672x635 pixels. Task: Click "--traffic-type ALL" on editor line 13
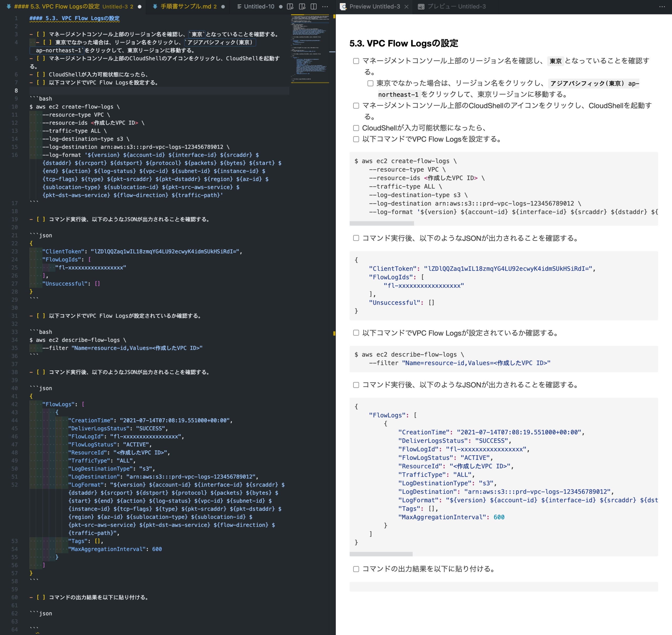pyautogui.click(x=71, y=131)
